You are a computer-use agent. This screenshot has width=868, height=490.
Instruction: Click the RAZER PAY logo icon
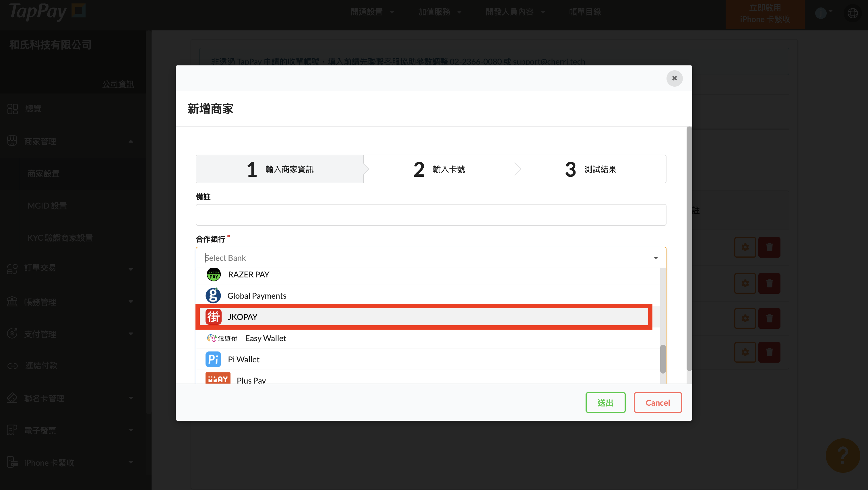click(213, 275)
